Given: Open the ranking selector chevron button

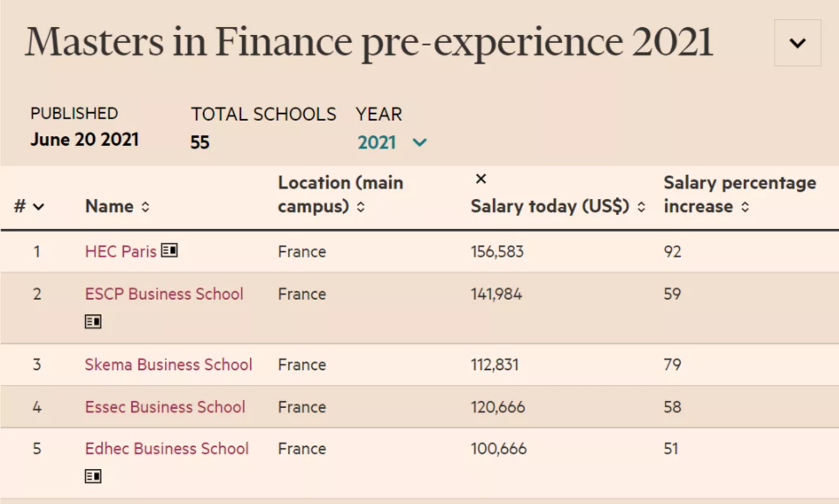Looking at the screenshot, I should tap(797, 43).
